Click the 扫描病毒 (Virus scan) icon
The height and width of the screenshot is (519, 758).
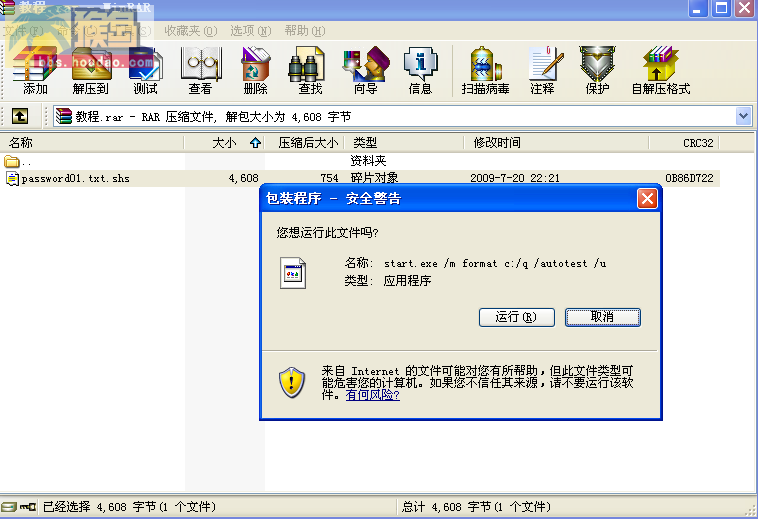pyautogui.click(x=485, y=71)
